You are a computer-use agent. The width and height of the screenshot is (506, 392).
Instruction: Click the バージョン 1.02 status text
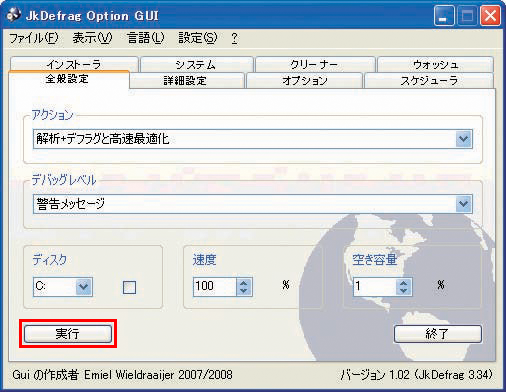[416, 375]
